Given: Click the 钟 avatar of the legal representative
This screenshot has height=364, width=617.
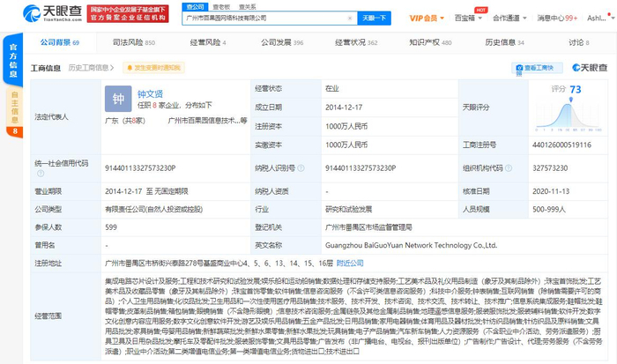Looking at the screenshot, I should [118, 99].
